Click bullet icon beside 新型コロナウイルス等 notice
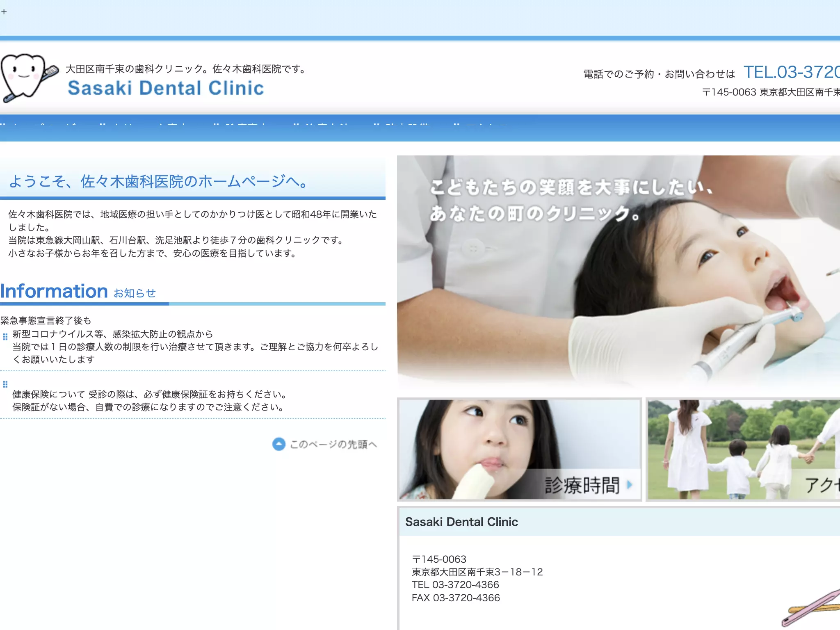Viewport: 840px width, 630px height. tap(5, 337)
